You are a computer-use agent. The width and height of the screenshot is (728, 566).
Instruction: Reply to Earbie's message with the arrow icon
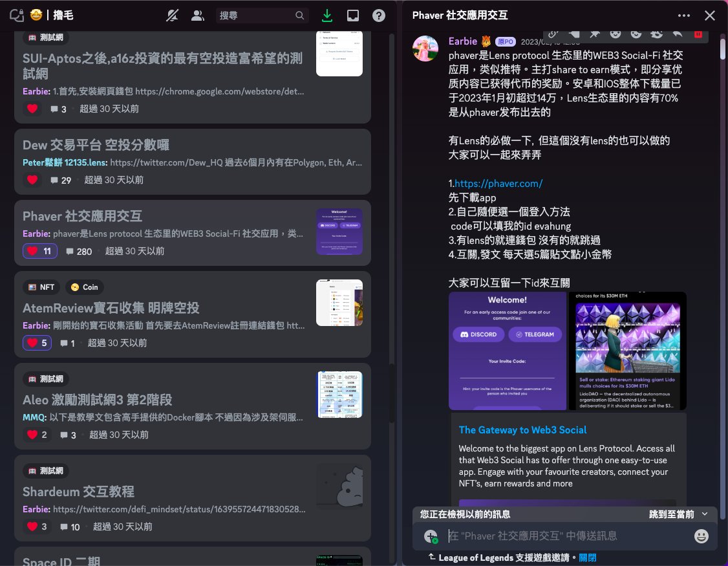click(x=678, y=34)
